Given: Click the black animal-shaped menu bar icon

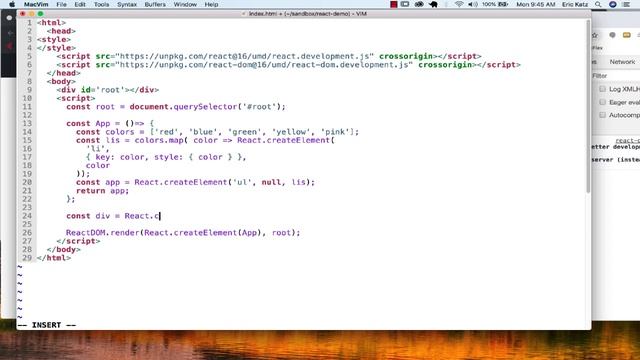Looking at the screenshot, I should 433,4.
